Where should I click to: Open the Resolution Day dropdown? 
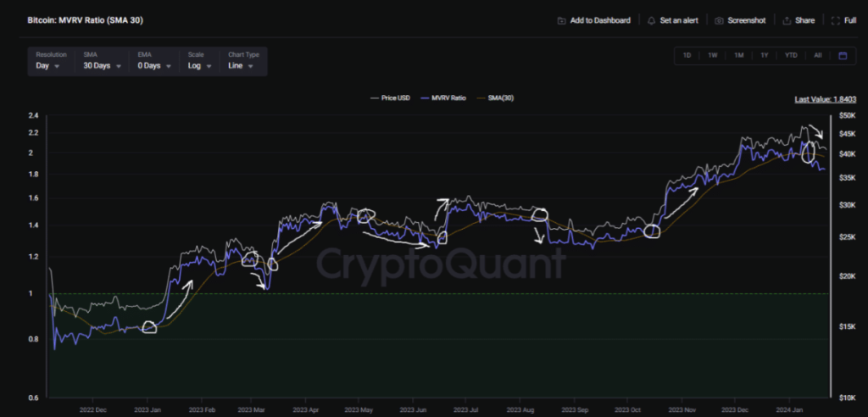click(x=48, y=65)
